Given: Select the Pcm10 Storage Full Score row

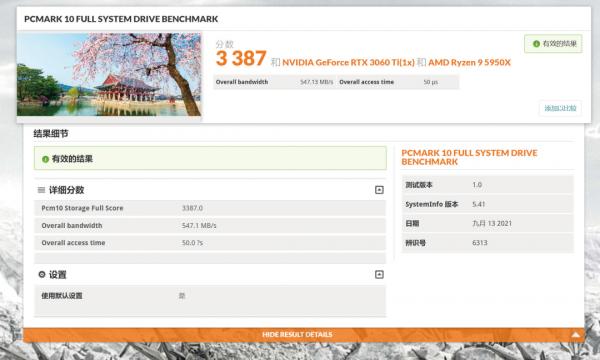Looking at the screenshot, I should (x=210, y=208).
